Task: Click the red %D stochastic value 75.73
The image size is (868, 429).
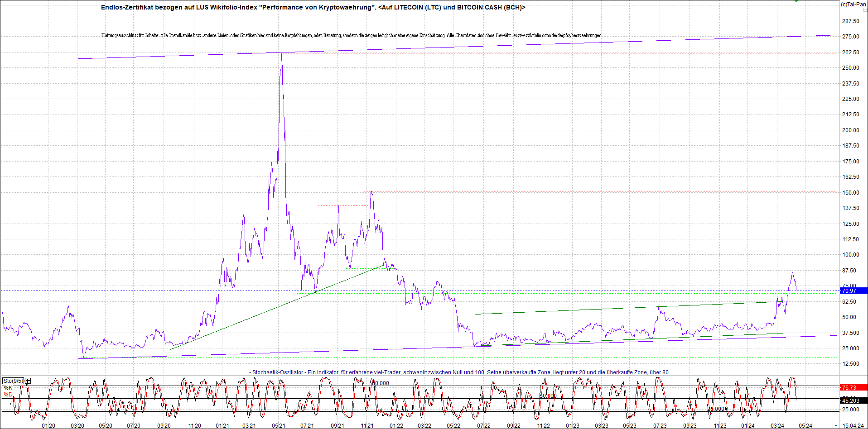Action: 854,387
